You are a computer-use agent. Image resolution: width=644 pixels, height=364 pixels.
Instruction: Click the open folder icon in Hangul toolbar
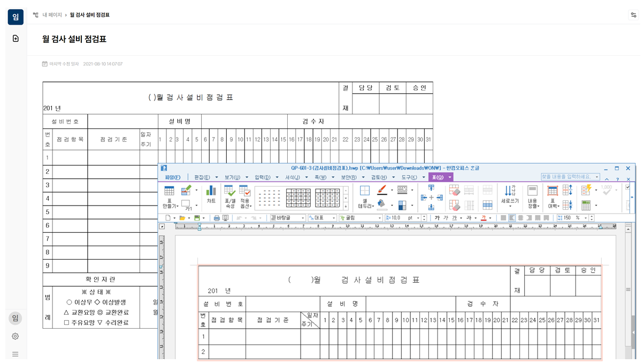[x=182, y=218]
